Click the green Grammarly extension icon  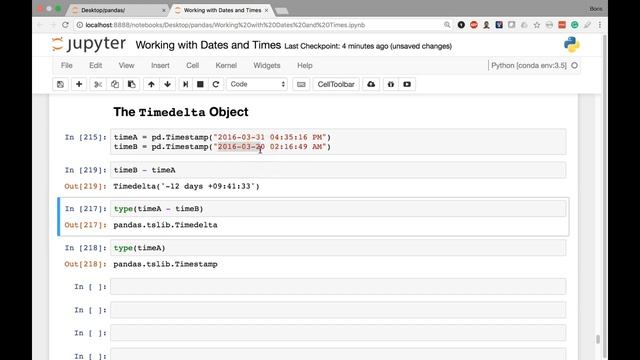pyautogui.click(x=574, y=25)
